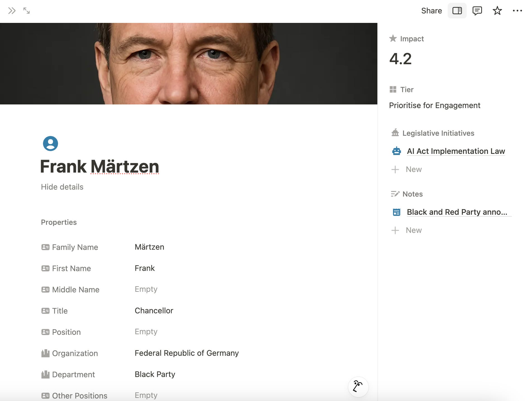Edit Organization value Federal Republic of Germany
This screenshot has width=532, height=401.
(x=187, y=353)
